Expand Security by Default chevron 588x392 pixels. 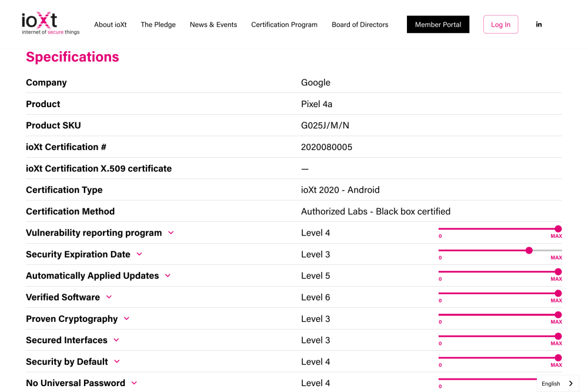[x=117, y=362]
